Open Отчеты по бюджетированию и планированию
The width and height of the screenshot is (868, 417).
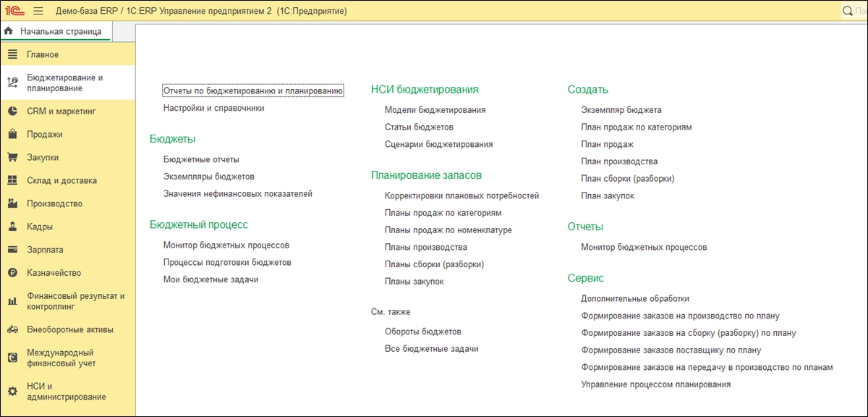coord(253,90)
